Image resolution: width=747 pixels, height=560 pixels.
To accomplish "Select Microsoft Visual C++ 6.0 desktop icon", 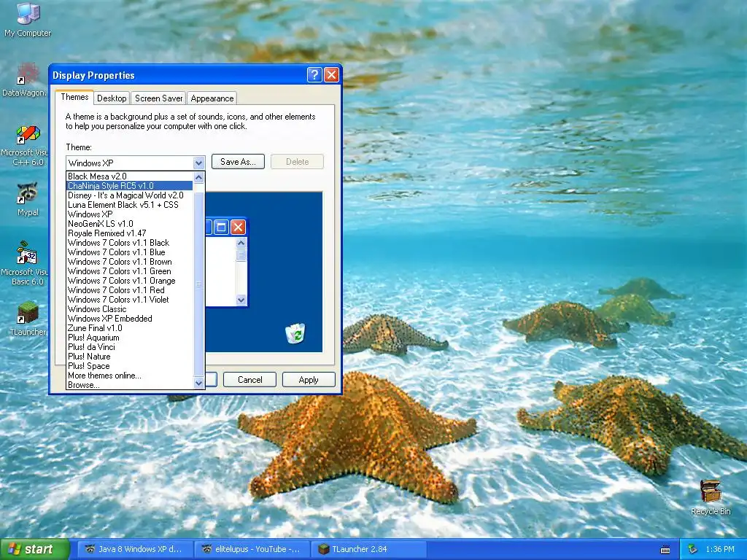I will 26,145.
